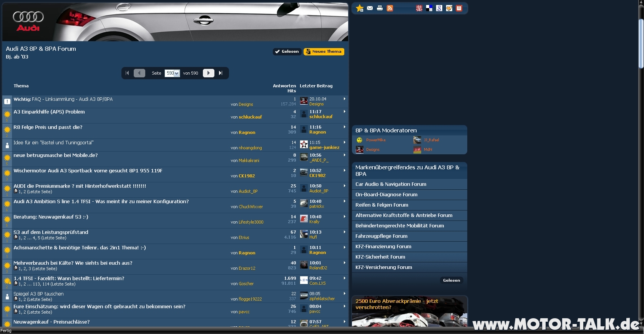Viewport: 644px width, 334px height.
Task: Click last-post arrow of Mehrverbrauch bei Kälte row
Action: tap(344, 263)
